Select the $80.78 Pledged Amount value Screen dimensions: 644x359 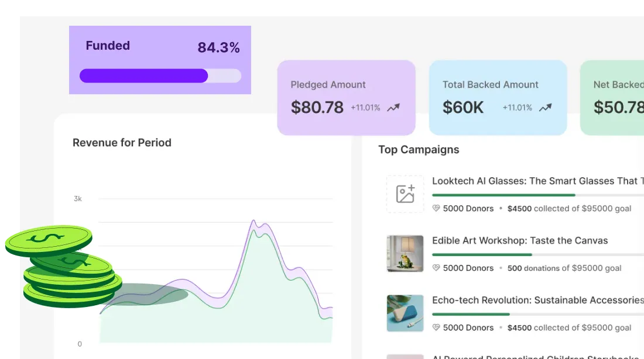coord(317,108)
